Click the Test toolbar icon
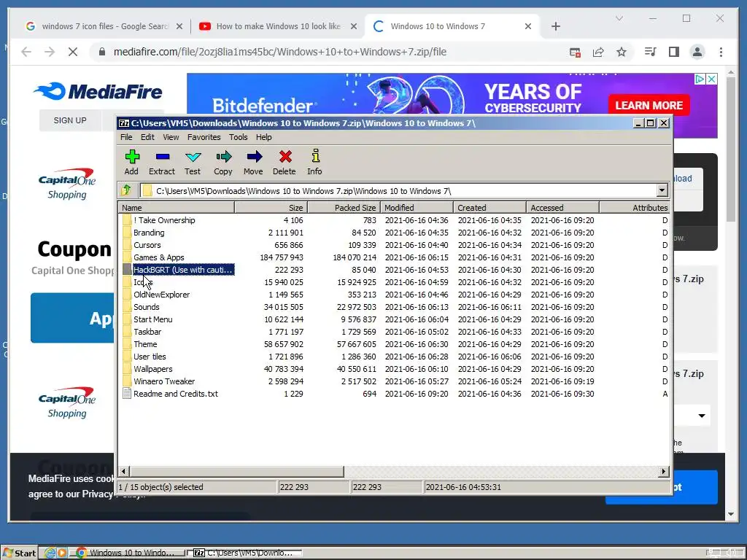Screen dimensions: 747x560 193,163
